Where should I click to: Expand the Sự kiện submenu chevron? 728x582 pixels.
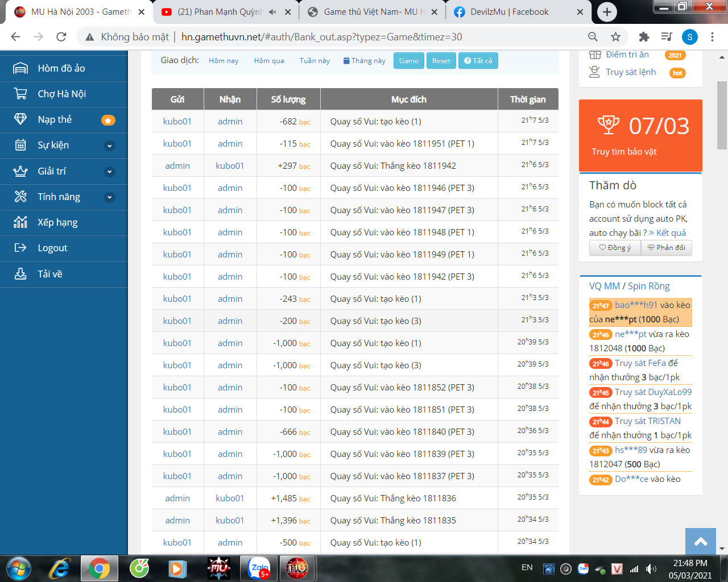110,145
